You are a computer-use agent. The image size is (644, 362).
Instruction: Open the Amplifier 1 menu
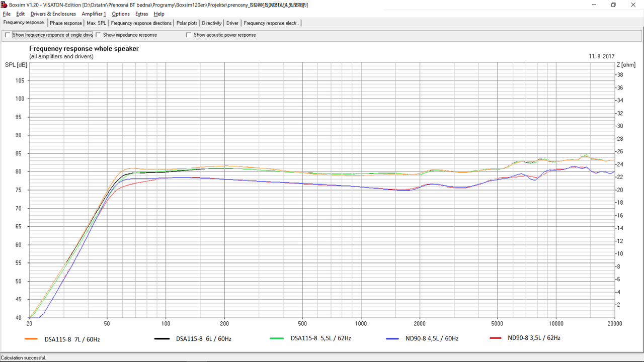(94, 14)
